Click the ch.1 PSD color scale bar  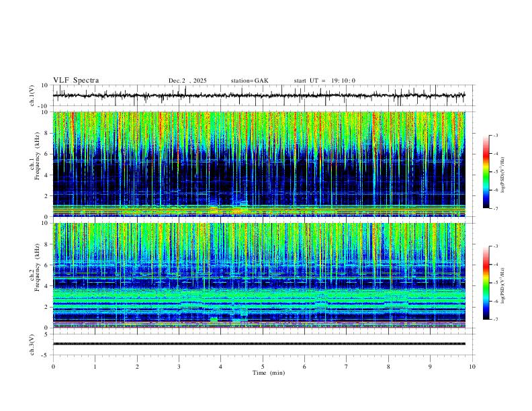(486, 172)
